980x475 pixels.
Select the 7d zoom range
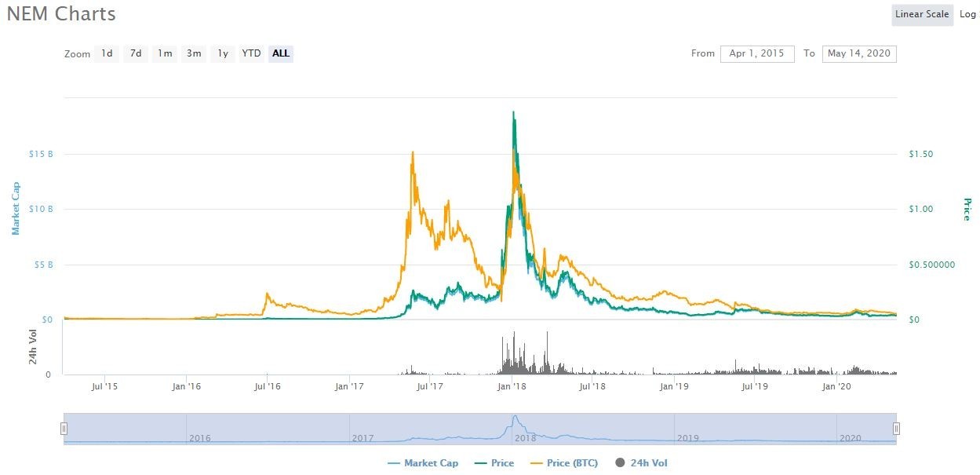(x=136, y=53)
